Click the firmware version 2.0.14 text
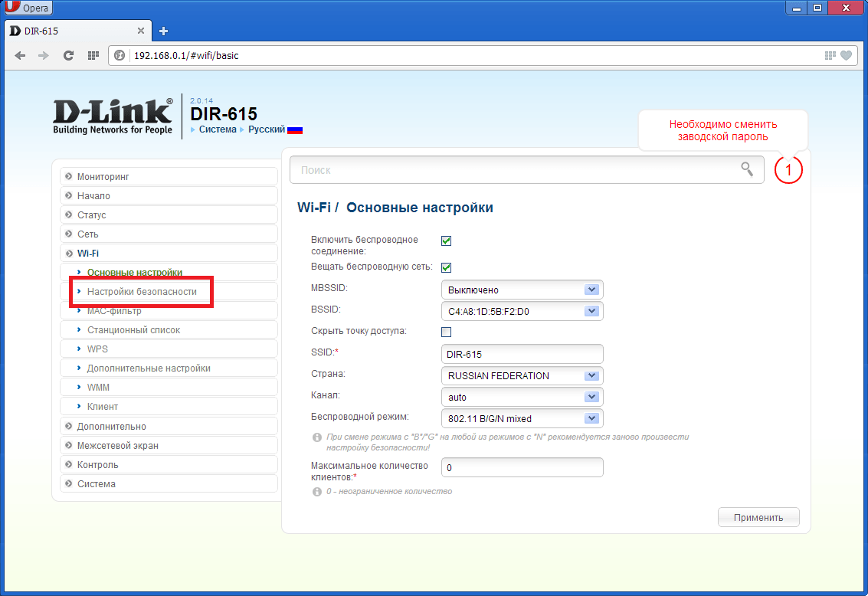 click(x=201, y=100)
